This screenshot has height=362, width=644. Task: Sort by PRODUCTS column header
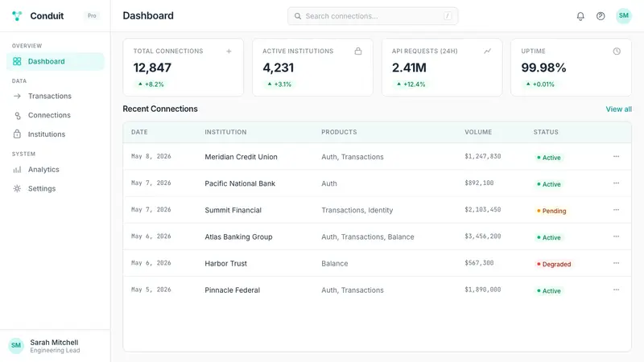tap(339, 132)
